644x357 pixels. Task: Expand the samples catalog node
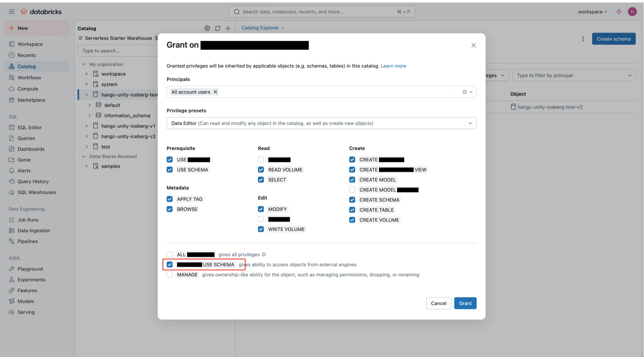(87, 166)
